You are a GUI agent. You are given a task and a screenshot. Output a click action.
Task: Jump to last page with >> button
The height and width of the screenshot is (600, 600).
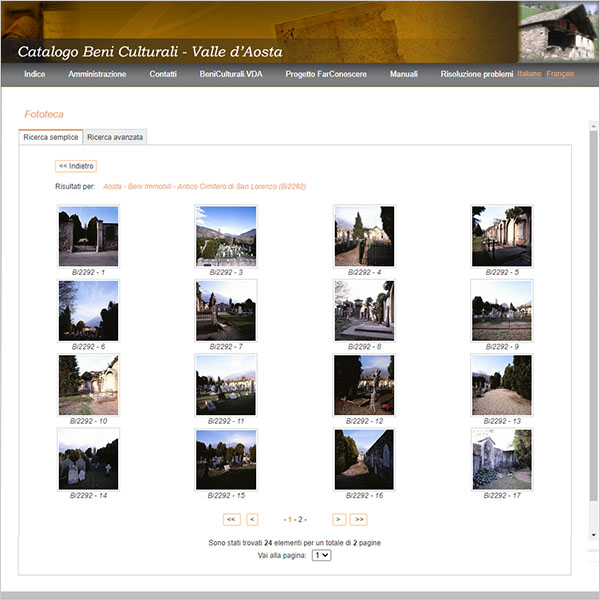click(x=359, y=519)
